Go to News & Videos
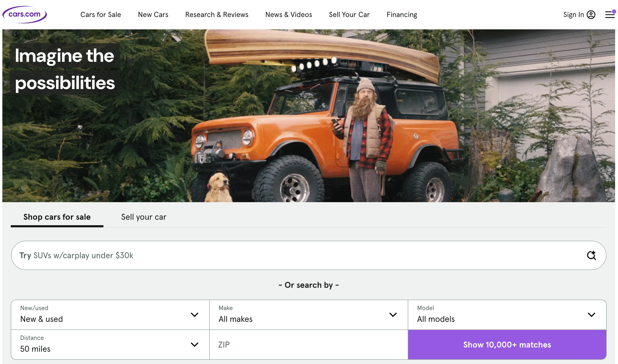This screenshot has height=364, width=618. tap(289, 15)
